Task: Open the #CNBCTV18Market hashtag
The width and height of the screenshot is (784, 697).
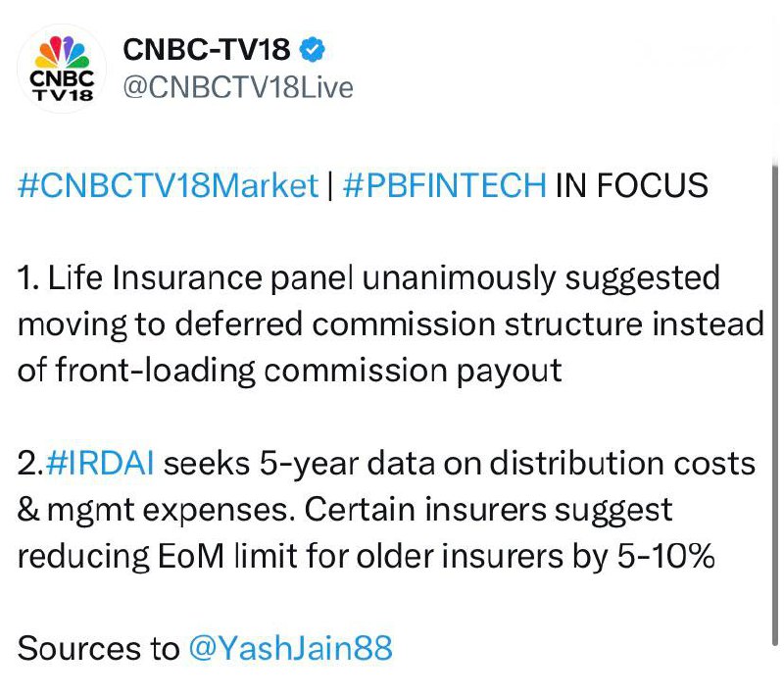Action: 168,184
